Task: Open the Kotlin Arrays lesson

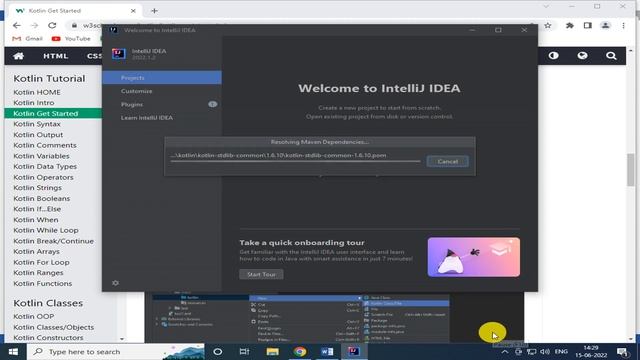Action: pyautogui.click(x=36, y=251)
